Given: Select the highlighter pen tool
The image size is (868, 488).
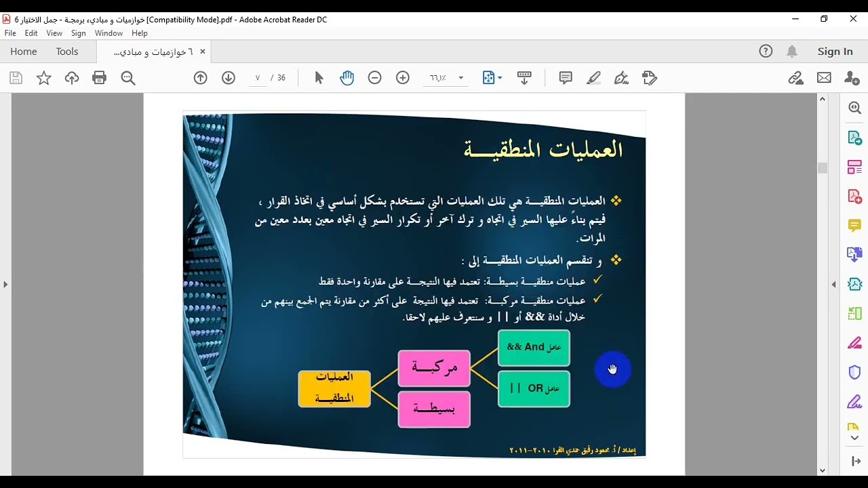Looking at the screenshot, I should tap(593, 78).
